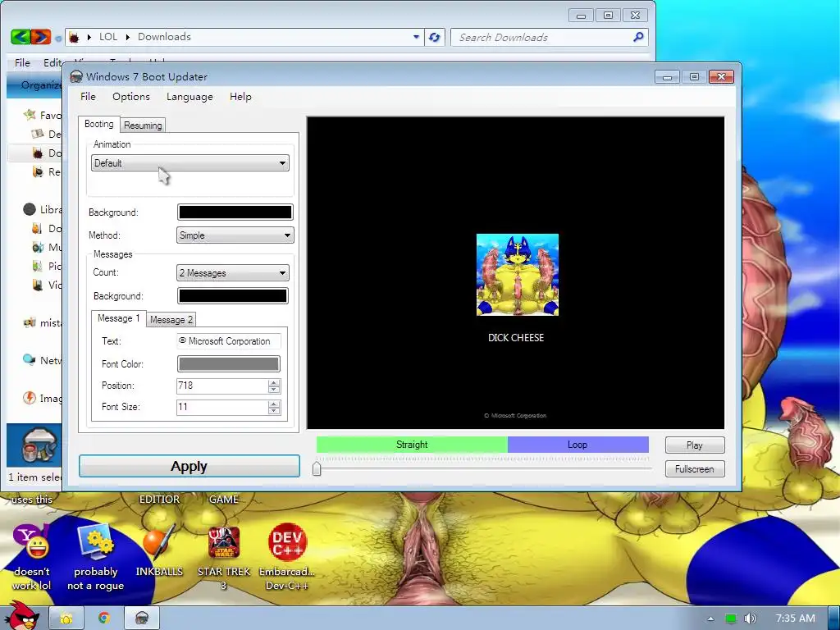
Task: Click the Explorer taskbar button
Action: point(66,619)
